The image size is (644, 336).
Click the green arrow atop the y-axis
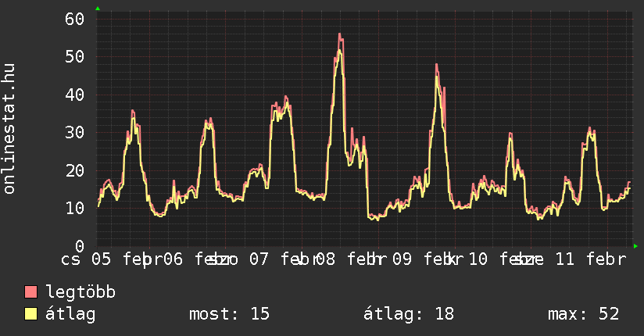[x=98, y=9]
